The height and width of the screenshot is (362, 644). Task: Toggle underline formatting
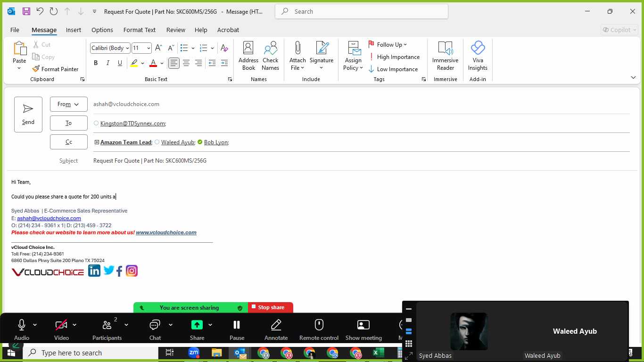pyautogui.click(x=120, y=63)
